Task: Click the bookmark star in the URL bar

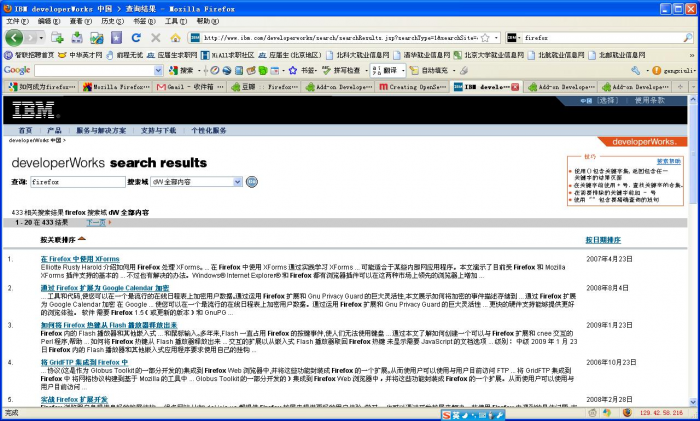Action: (x=485, y=38)
